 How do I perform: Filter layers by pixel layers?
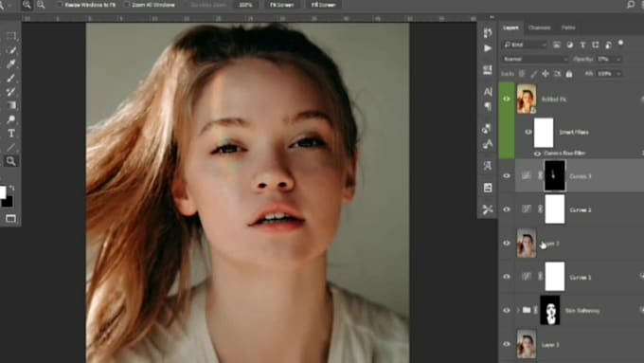coord(557,45)
